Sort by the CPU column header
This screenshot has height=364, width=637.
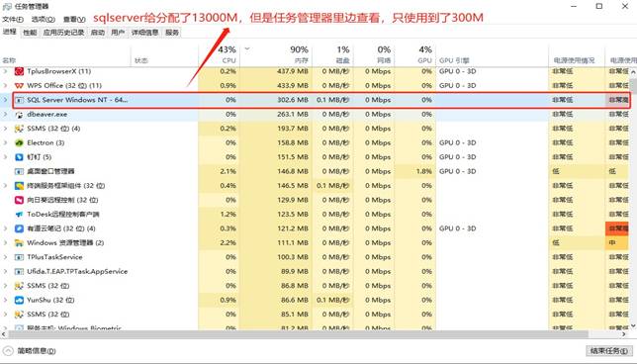pos(219,54)
